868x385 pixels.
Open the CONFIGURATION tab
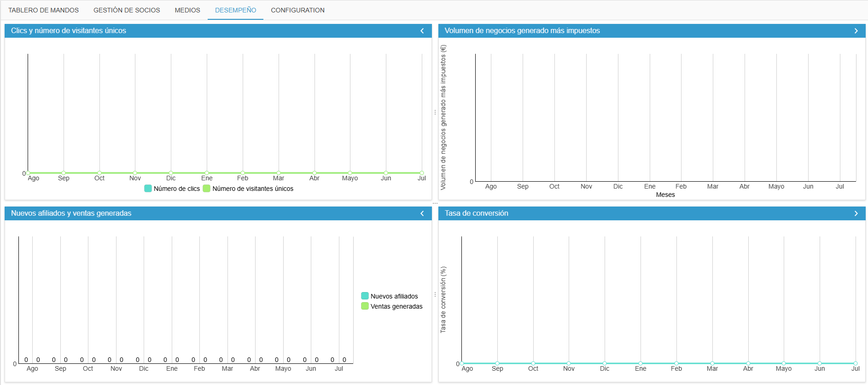click(297, 10)
